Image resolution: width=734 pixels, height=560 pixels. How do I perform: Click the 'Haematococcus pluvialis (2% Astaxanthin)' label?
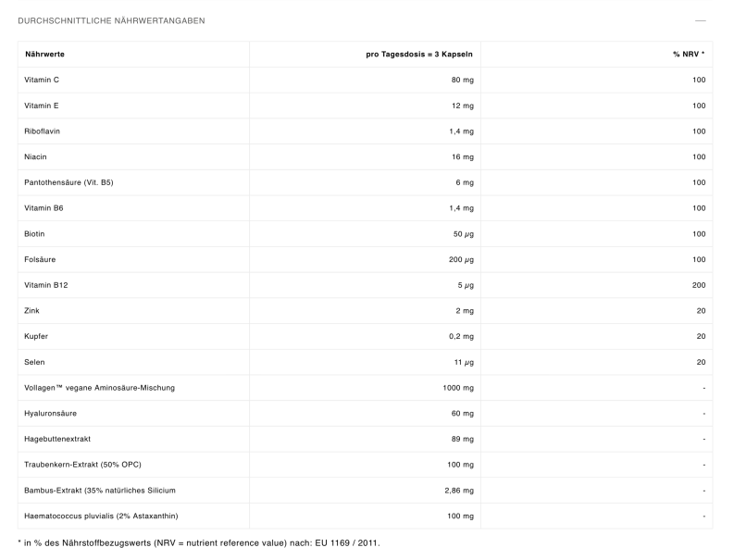(101, 516)
